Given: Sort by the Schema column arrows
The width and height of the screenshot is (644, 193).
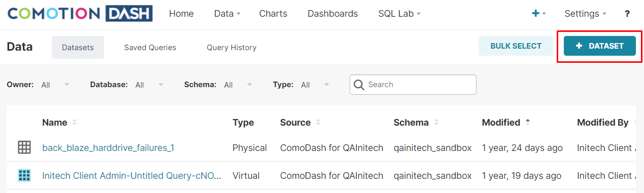Looking at the screenshot, I should point(436,123).
